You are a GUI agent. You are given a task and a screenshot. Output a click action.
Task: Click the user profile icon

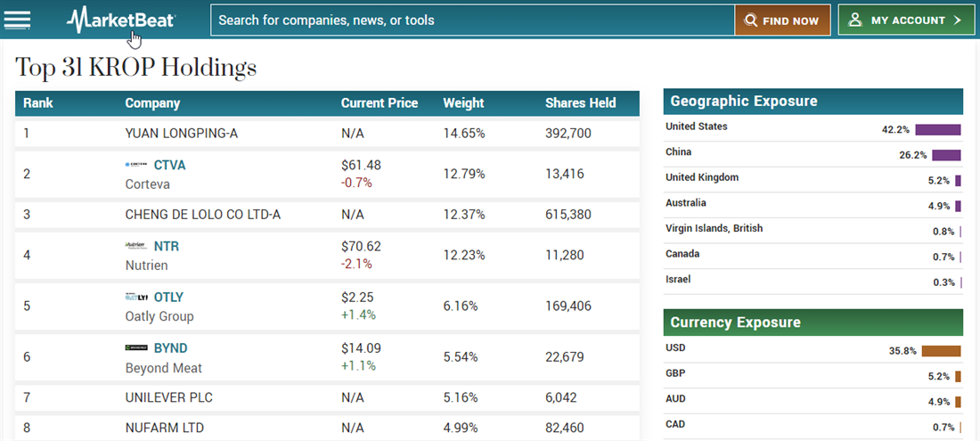point(855,20)
